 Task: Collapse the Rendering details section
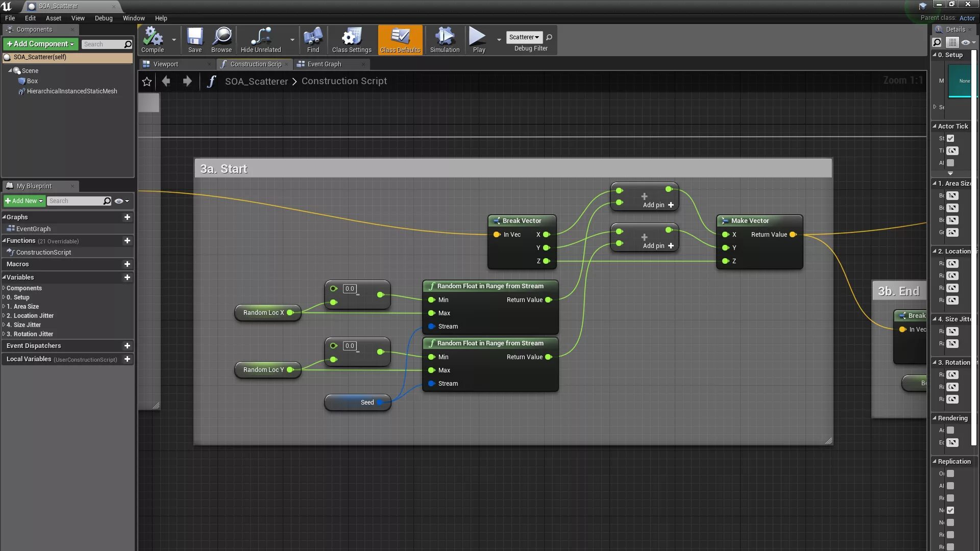935,418
